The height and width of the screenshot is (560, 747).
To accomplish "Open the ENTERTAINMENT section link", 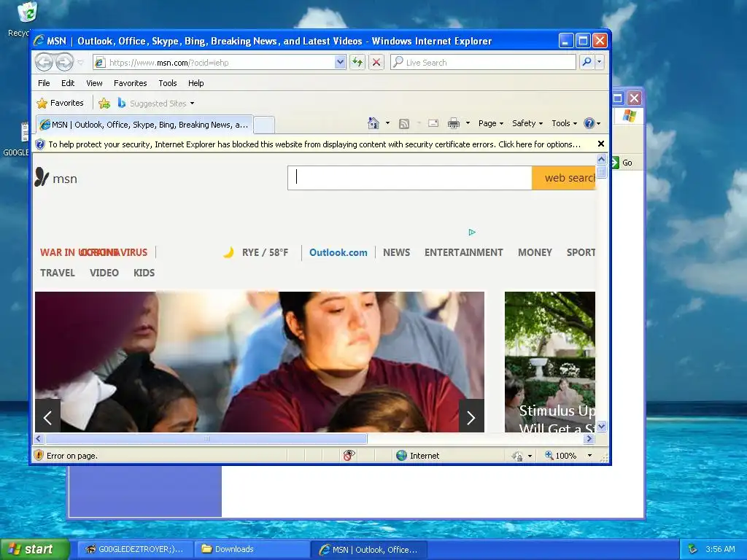I will (463, 252).
